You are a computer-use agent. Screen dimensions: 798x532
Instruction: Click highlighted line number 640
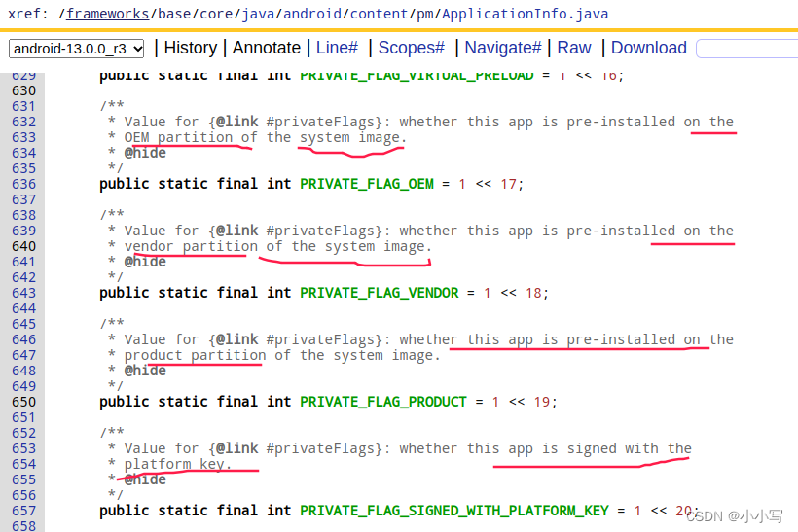click(23, 246)
